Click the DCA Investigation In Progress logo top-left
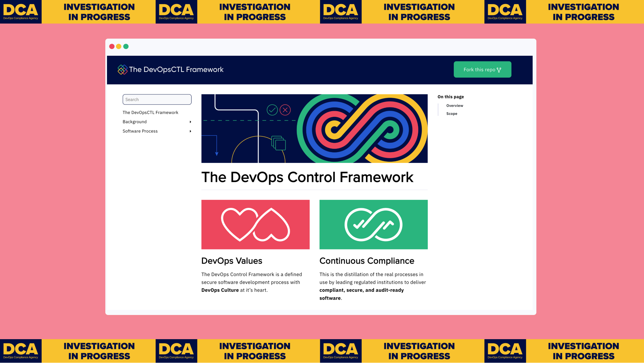This screenshot has height=363, width=644. pos(21,12)
